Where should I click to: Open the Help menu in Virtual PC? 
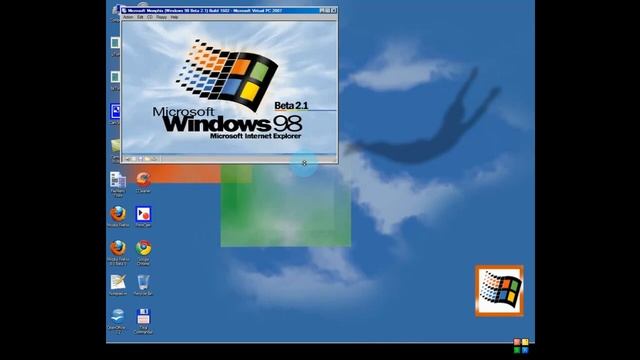[x=174, y=17]
